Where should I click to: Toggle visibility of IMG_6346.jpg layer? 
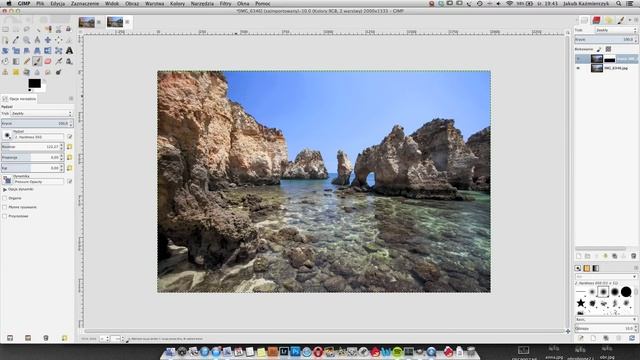(578, 68)
